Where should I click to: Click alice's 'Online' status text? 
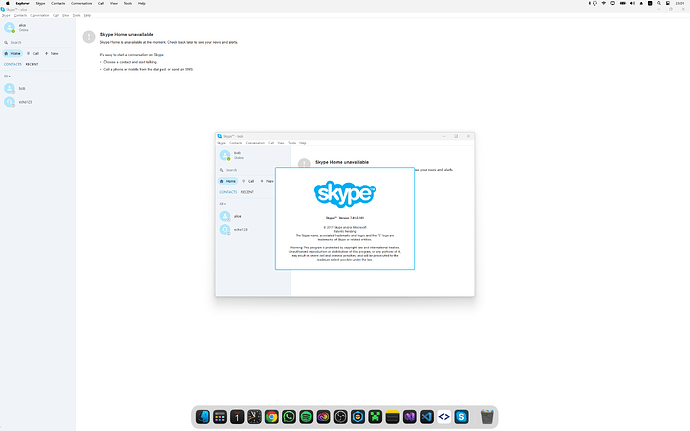click(23, 30)
